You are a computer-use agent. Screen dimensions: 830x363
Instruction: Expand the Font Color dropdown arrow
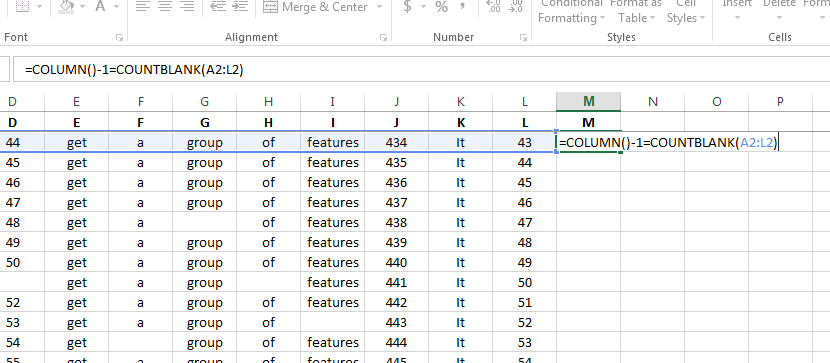coord(116,7)
